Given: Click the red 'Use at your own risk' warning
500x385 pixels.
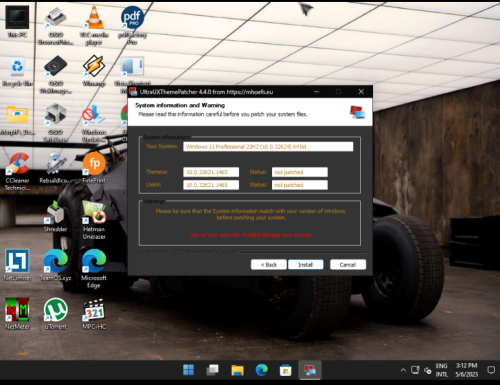Looking at the screenshot, I should pyautogui.click(x=251, y=235).
